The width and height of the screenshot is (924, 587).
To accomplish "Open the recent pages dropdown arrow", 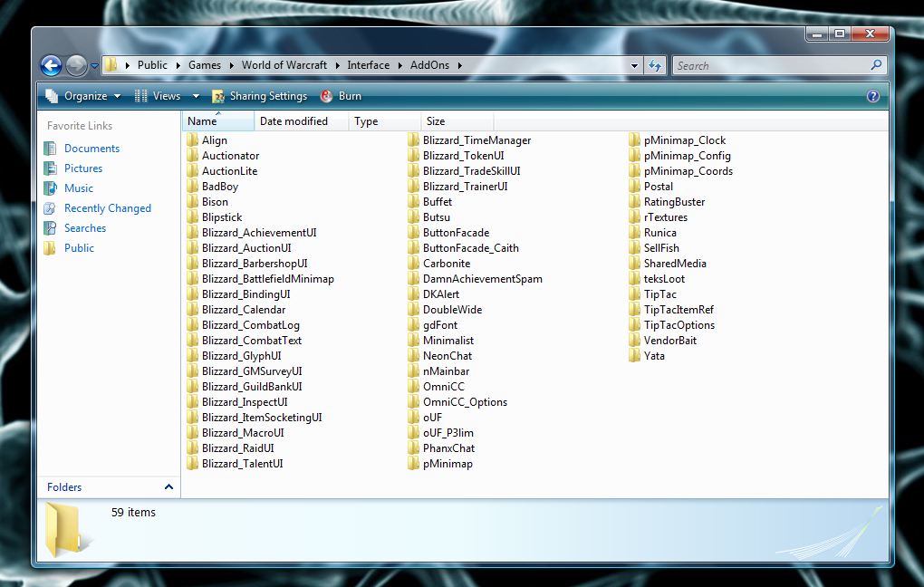I will point(94,66).
